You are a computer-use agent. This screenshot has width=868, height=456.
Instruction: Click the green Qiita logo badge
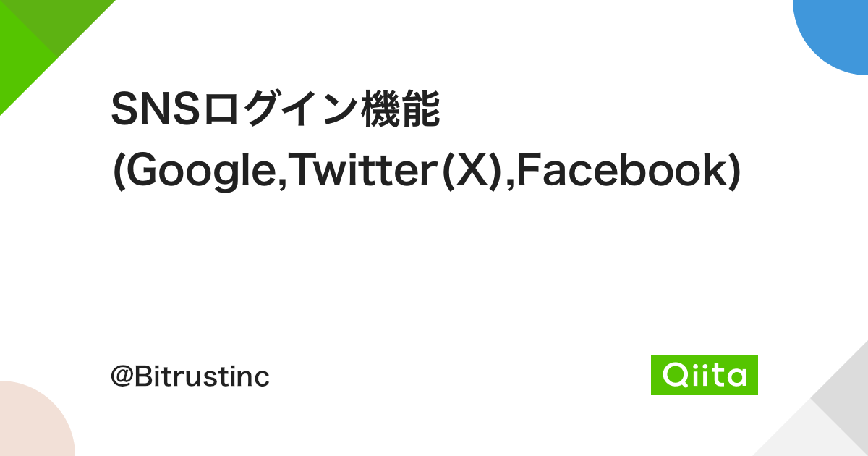point(705,375)
